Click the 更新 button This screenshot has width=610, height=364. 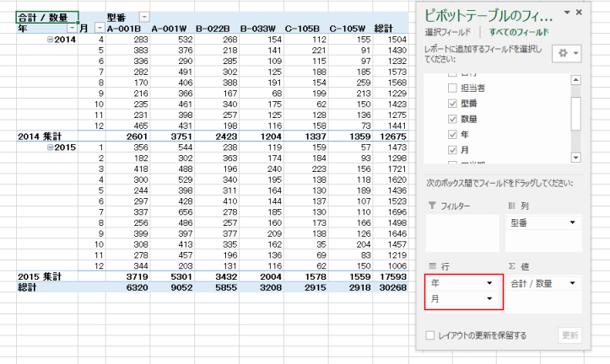tap(570, 335)
